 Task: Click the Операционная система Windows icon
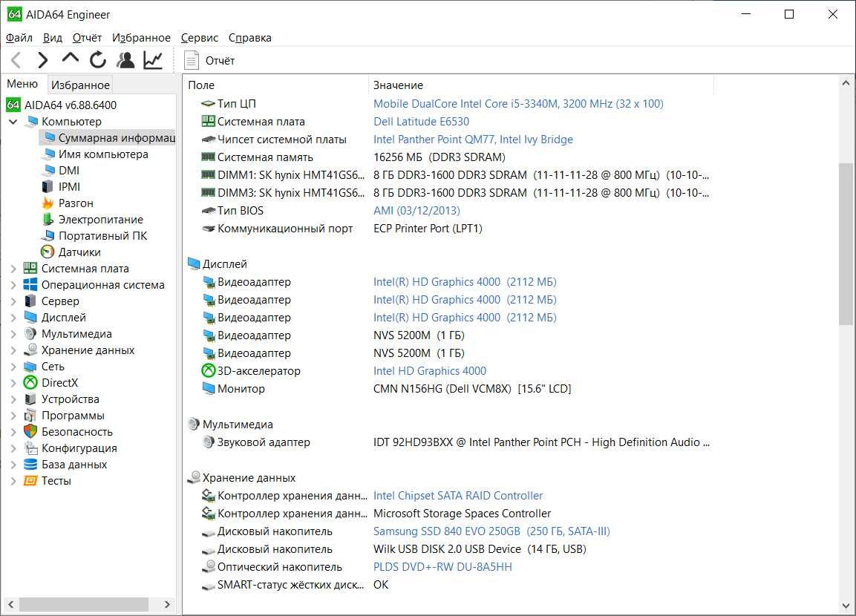pos(30,284)
